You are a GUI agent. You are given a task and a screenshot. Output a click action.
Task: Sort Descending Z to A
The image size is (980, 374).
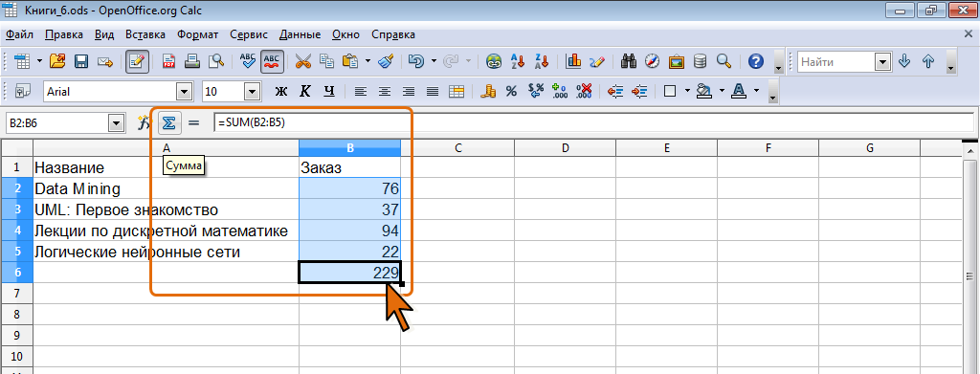(542, 61)
